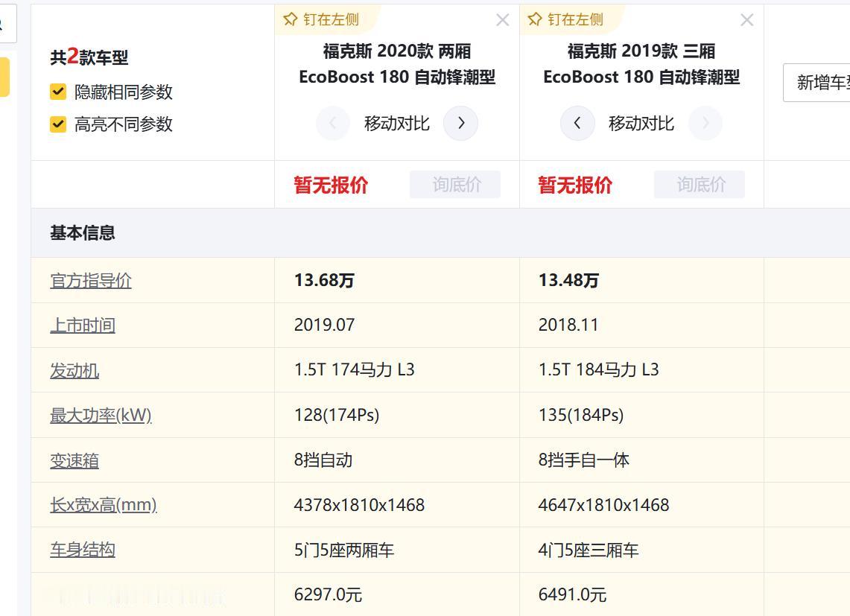Click 共2款车型 count label
Image resolution: width=850 pixels, height=616 pixels.
click(x=89, y=57)
